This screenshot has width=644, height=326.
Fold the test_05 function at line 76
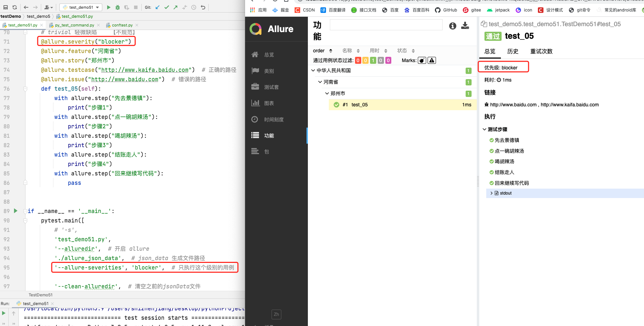[x=25, y=89]
